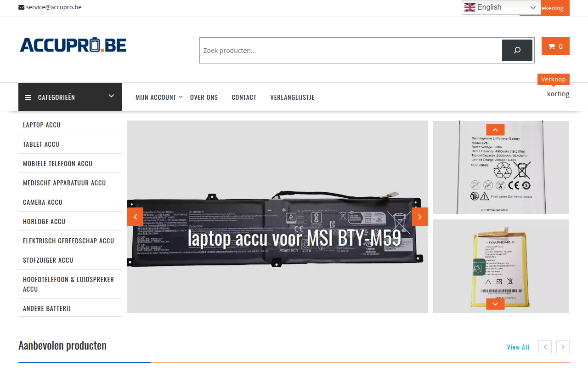Click the envelope email icon
The image size is (588, 368).
pos(21,7)
